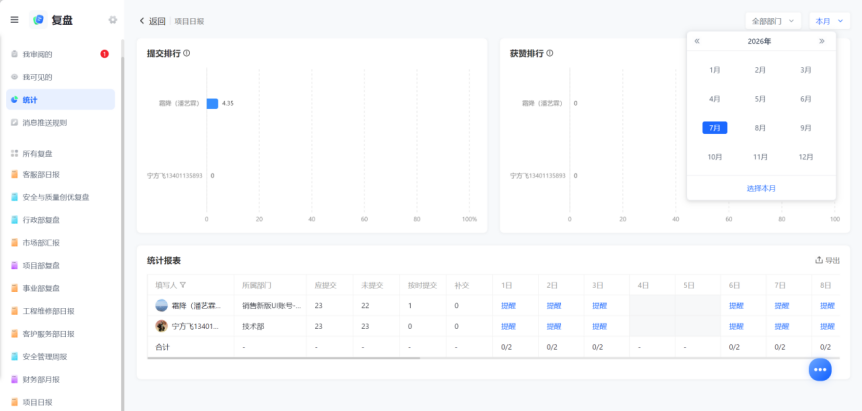Select 4月 in month picker
Viewport: 862px width, 411px height.
pyautogui.click(x=715, y=99)
